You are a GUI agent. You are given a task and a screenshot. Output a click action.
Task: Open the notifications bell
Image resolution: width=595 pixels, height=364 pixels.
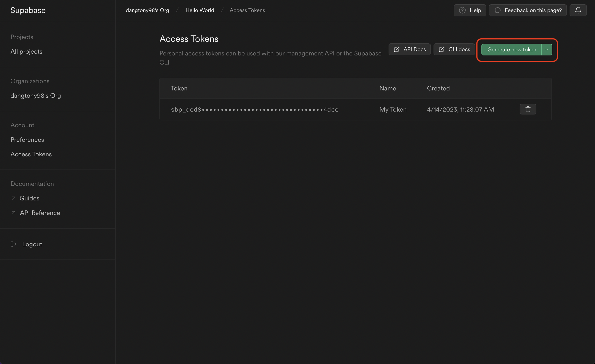(x=578, y=10)
